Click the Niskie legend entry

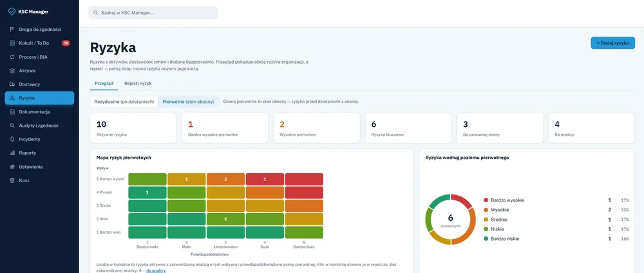click(556, 229)
